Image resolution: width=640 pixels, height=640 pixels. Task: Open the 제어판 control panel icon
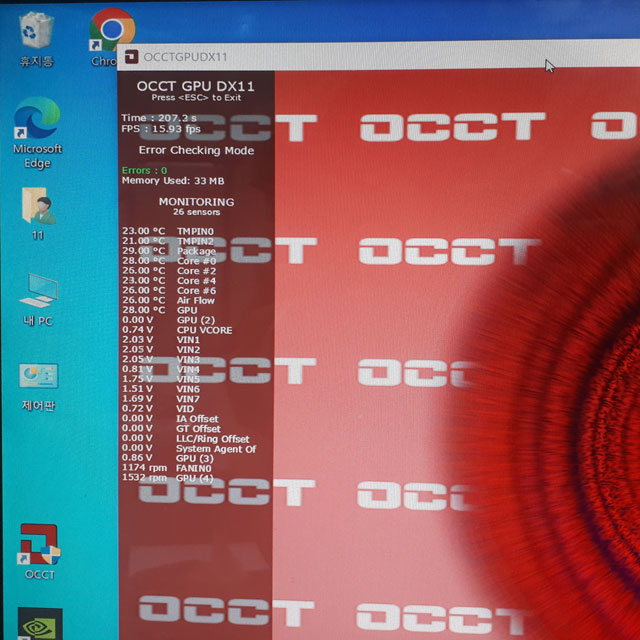click(38, 387)
